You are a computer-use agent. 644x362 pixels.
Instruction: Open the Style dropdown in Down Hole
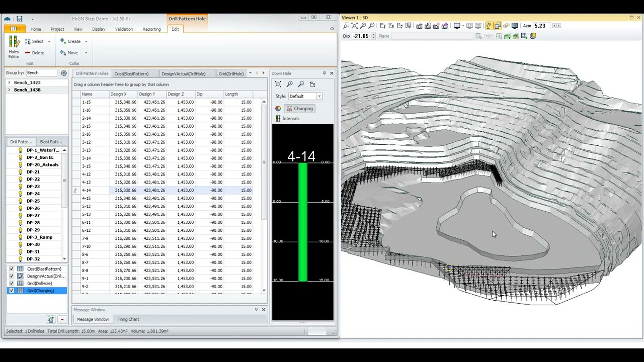(319, 96)
